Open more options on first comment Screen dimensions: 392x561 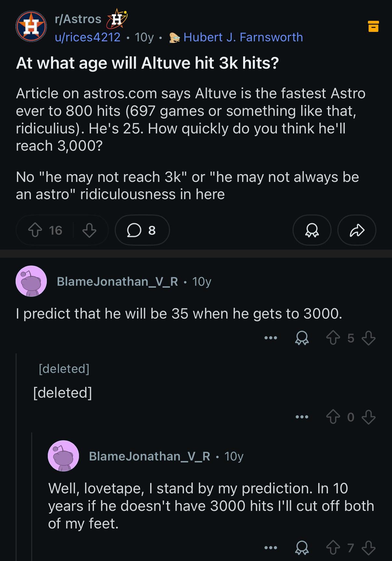pyautogui.click(x=270, y=338)
